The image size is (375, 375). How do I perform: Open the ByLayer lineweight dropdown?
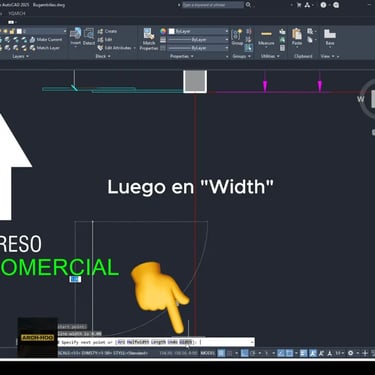198,40
